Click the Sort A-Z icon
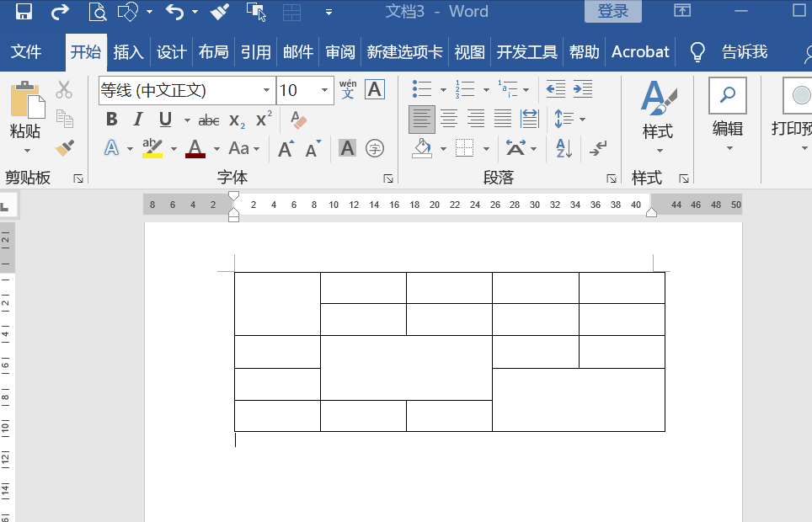Image resolution: width=812 pixels, height=522 pixels. [x=564, y=149]
